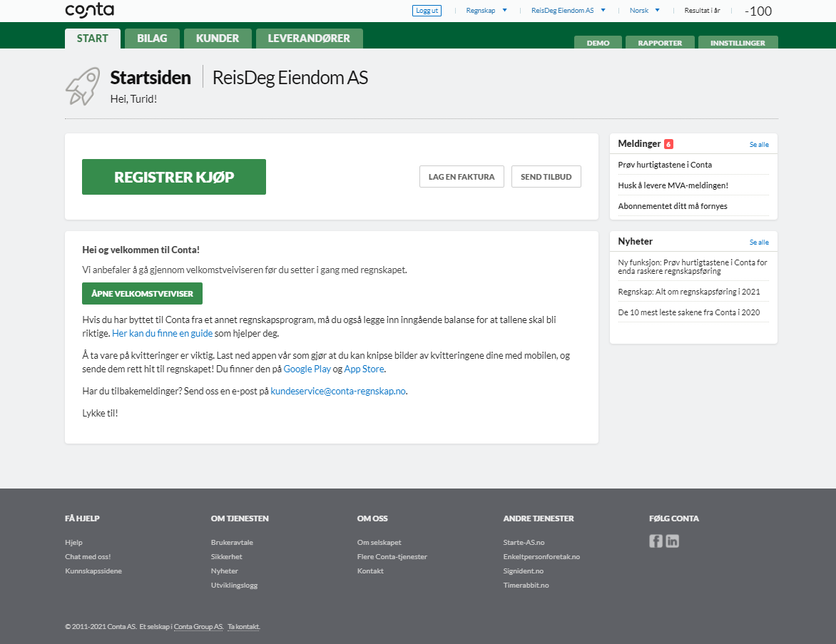Visit Timerabbit.no

pyautogui.click(x=526, y=586)
